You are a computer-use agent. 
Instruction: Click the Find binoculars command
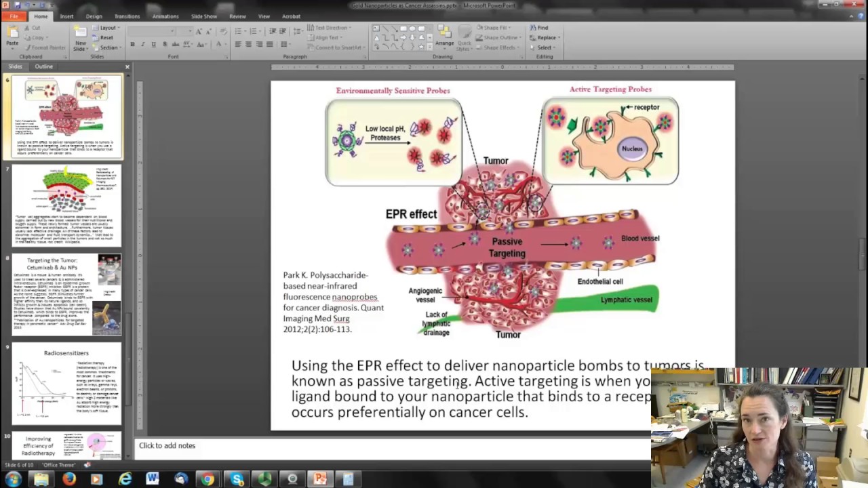coord(540,28)
